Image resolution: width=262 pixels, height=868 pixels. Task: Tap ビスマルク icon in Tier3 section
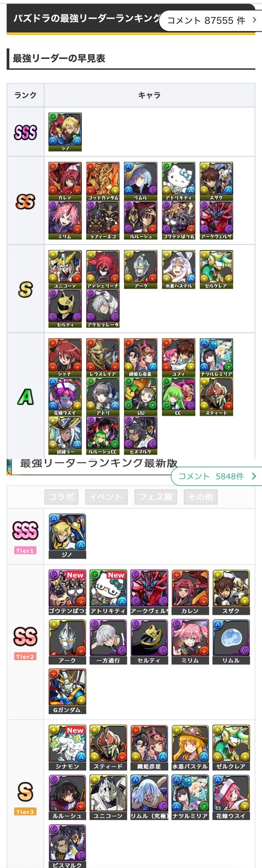(x=67, y=846)
